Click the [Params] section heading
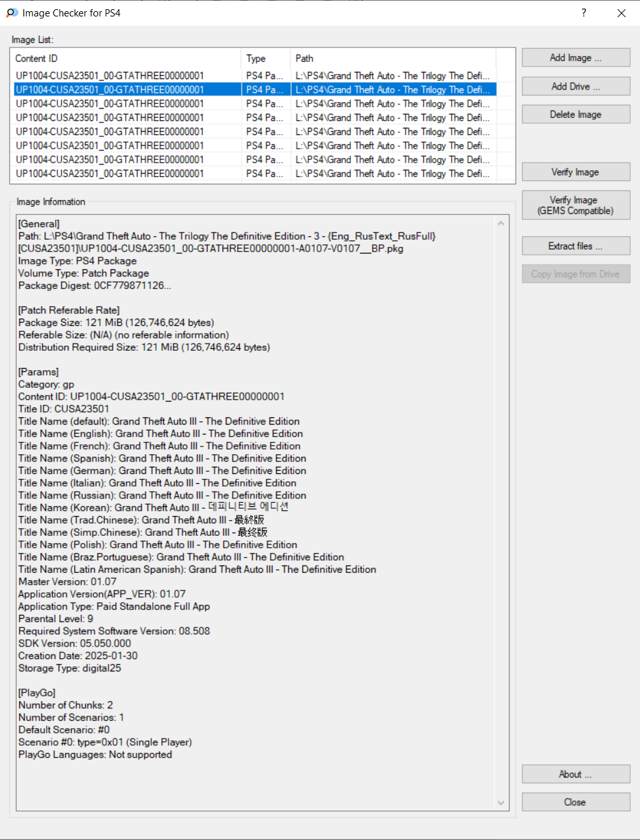Screen dimensions: 640x840 point(39,372)
